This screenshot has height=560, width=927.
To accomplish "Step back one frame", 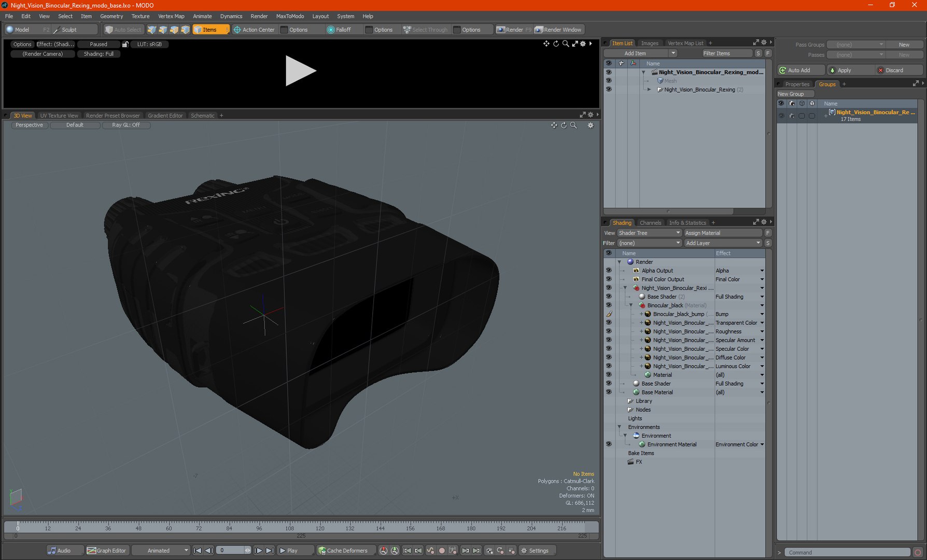I will coord(209,551).
